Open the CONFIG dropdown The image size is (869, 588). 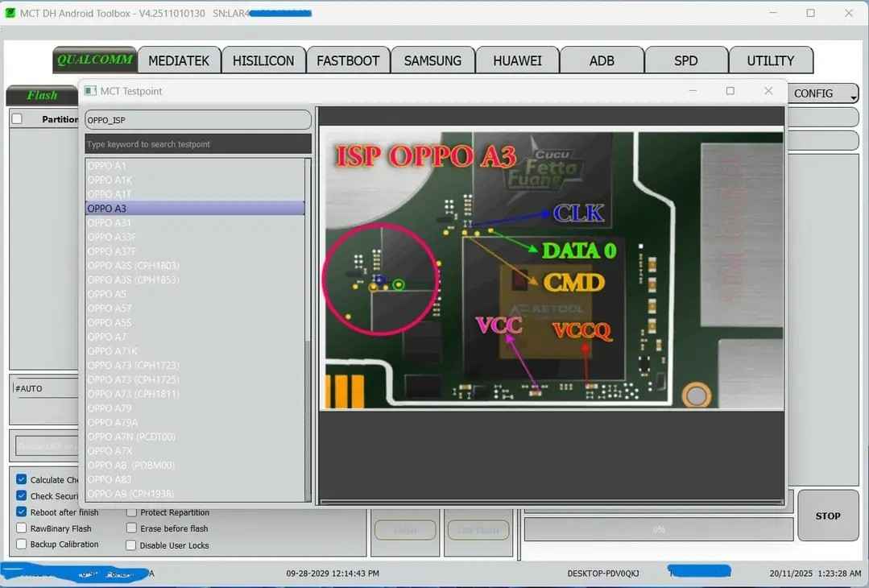pos(822,93)
